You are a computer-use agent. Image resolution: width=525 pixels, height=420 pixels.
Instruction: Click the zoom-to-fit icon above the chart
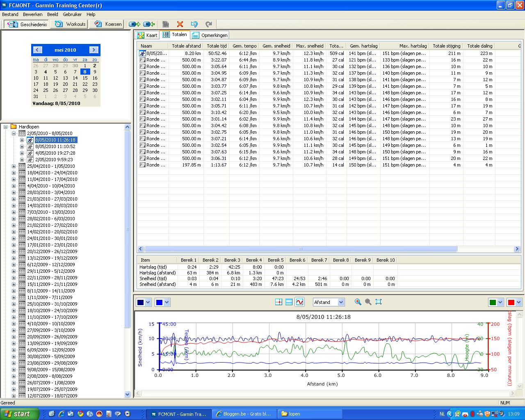pos(379,302)
